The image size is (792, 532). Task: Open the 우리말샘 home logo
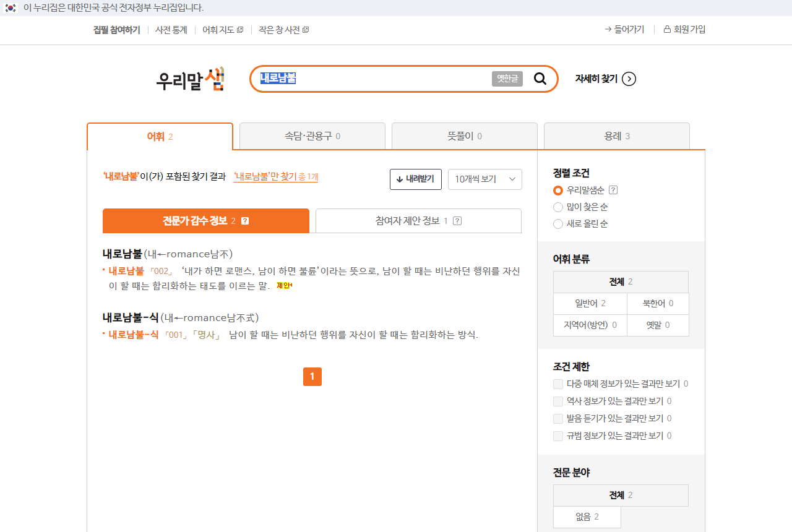[x=191, y=79]
